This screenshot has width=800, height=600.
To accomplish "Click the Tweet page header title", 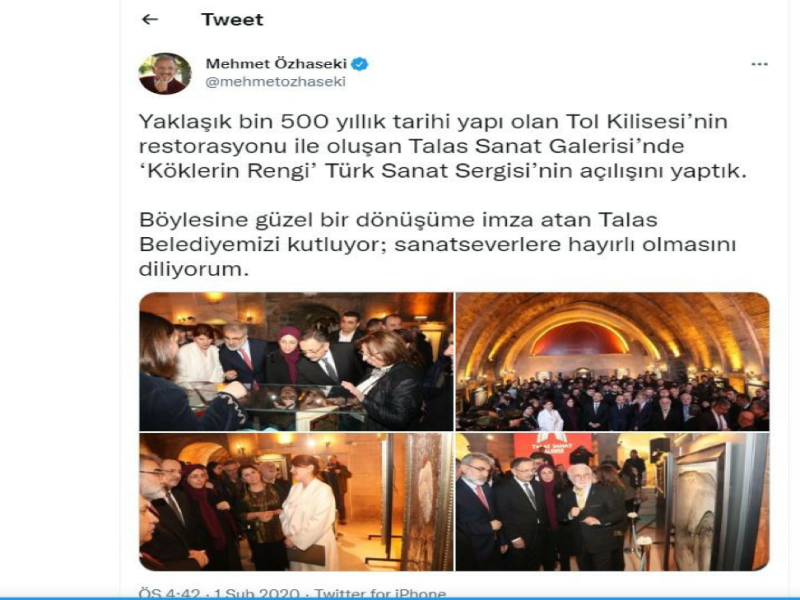I will coord(232,19).
